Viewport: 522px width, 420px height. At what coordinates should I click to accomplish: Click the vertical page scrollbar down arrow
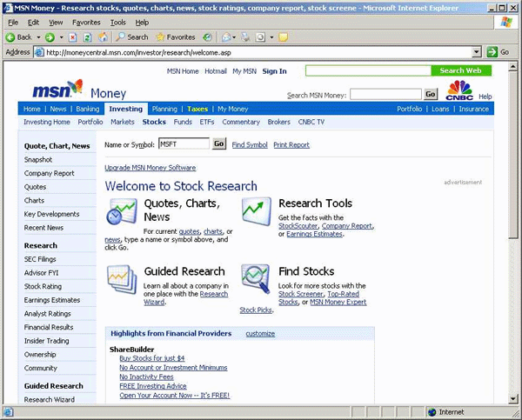pos(513,397)
